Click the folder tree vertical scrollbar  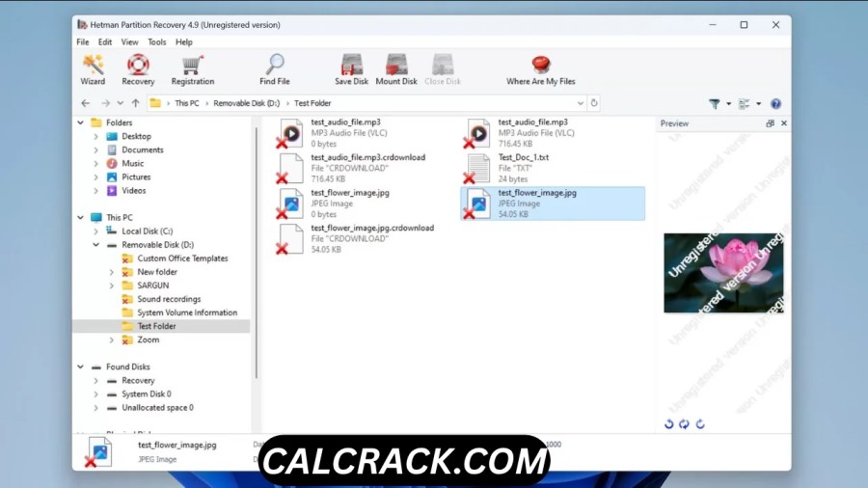coord(257,253)
